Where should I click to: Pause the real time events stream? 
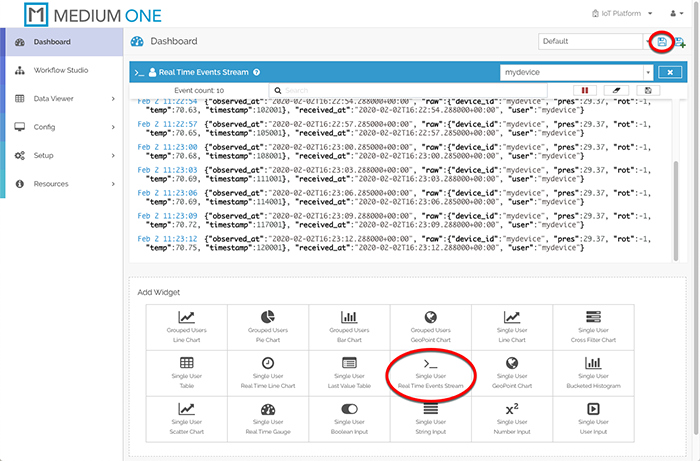(585, 90)
